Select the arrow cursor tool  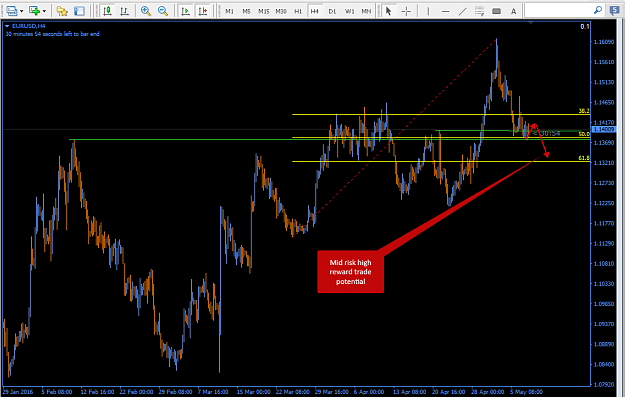tap(389, 11)
